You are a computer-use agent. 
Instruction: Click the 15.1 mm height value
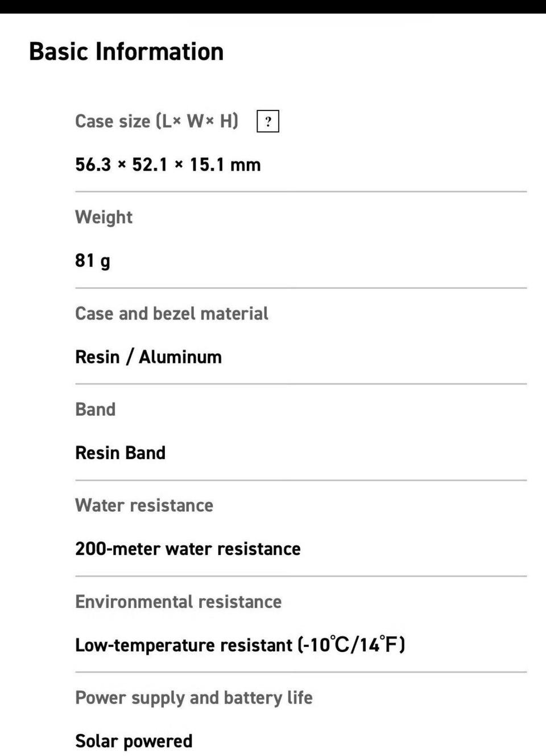tap(225, 165)
